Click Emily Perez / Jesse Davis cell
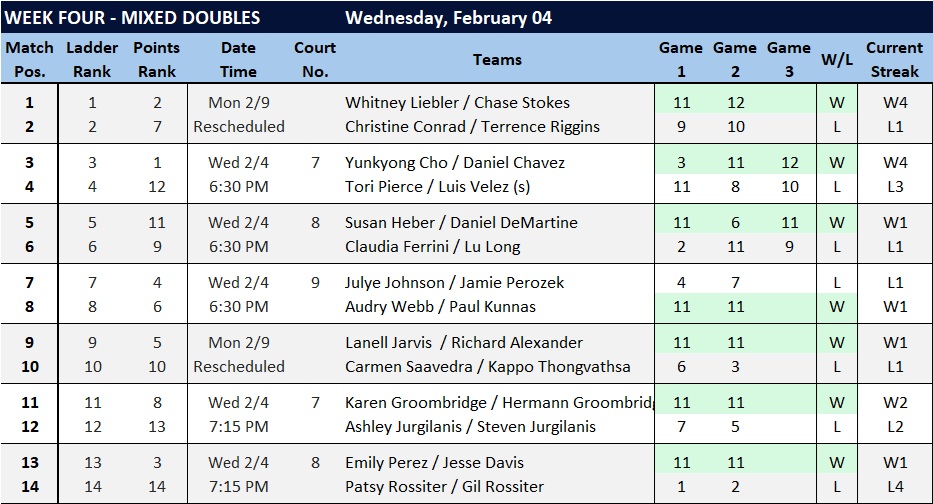This screenshot has height=504, width=933. pos(434,463)
